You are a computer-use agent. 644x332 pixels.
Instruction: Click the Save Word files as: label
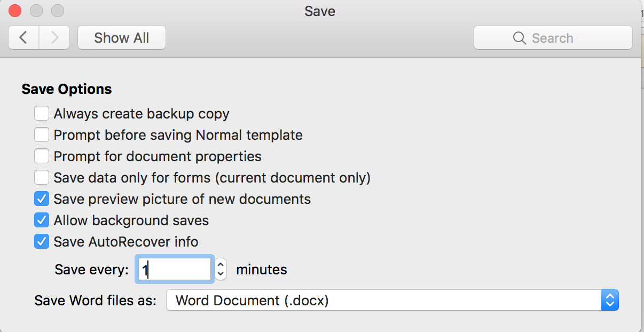coord(96,301)
